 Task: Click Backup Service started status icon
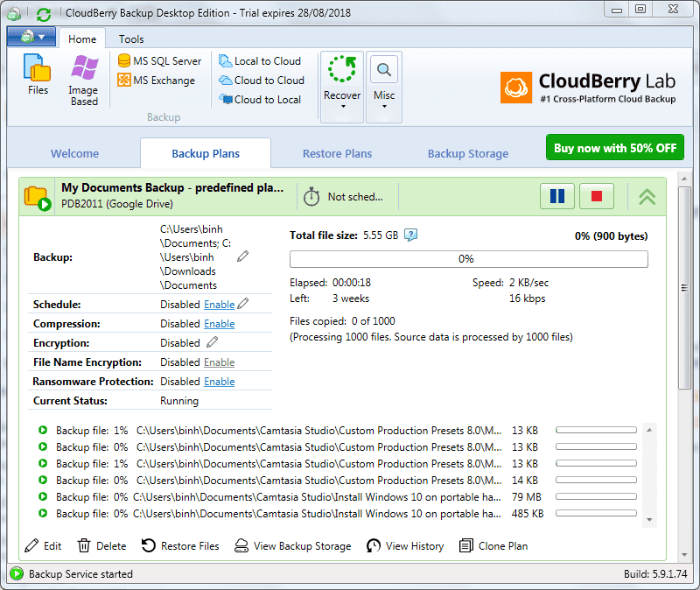point(17,573)
